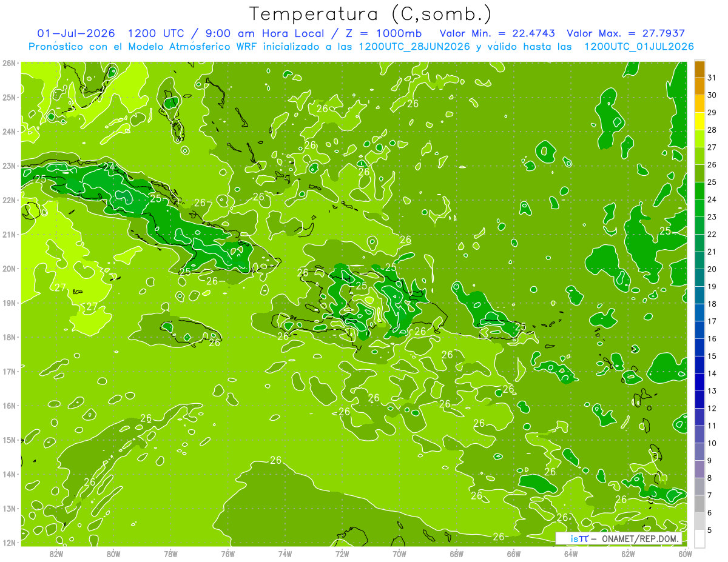Click colorbar label "29"
Viewport: 728px width, 562px height.
tap(712, 113)
